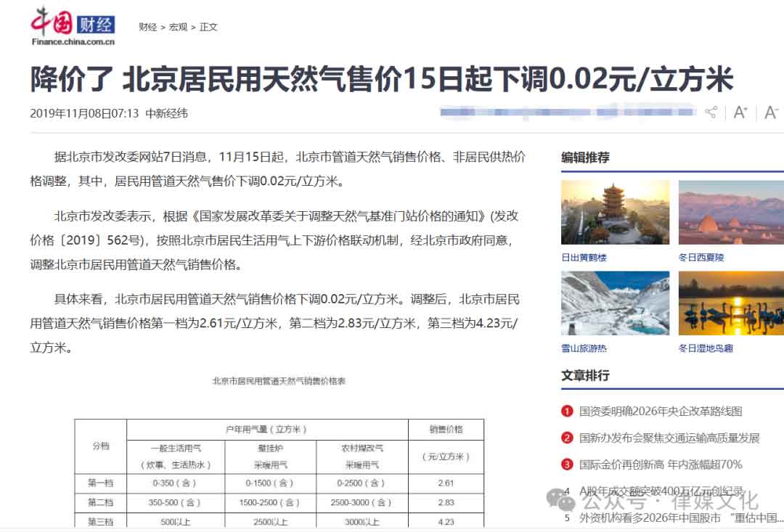Open ranked article 国际金价再创新高 年内涨幅超70%
The image size is (784, 532).
click(x=661, y=465)
